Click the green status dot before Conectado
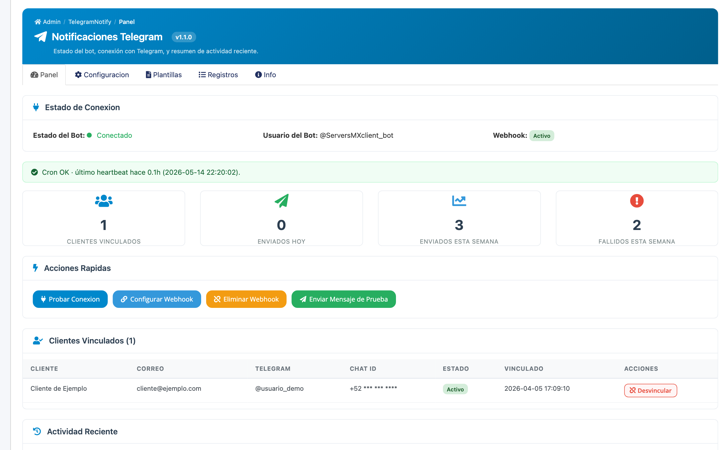The height and width of the screenshot is (450, 720). click(90, 135)
